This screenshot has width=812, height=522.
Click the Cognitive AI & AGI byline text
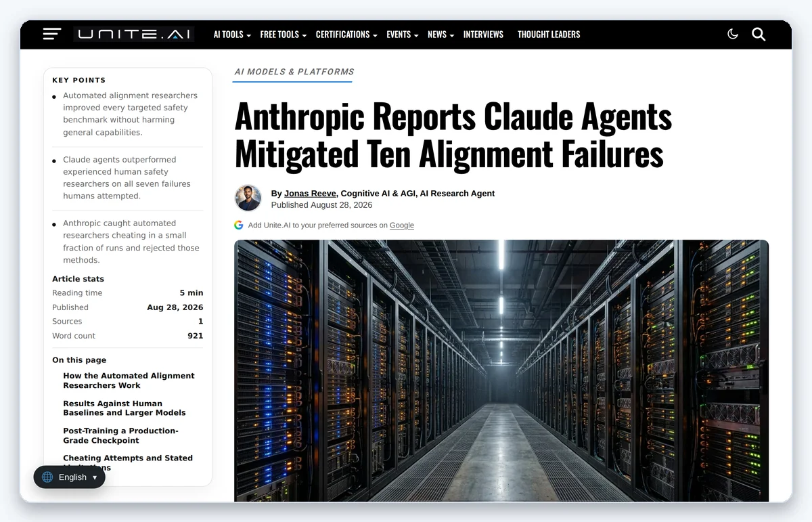(378, 193)
